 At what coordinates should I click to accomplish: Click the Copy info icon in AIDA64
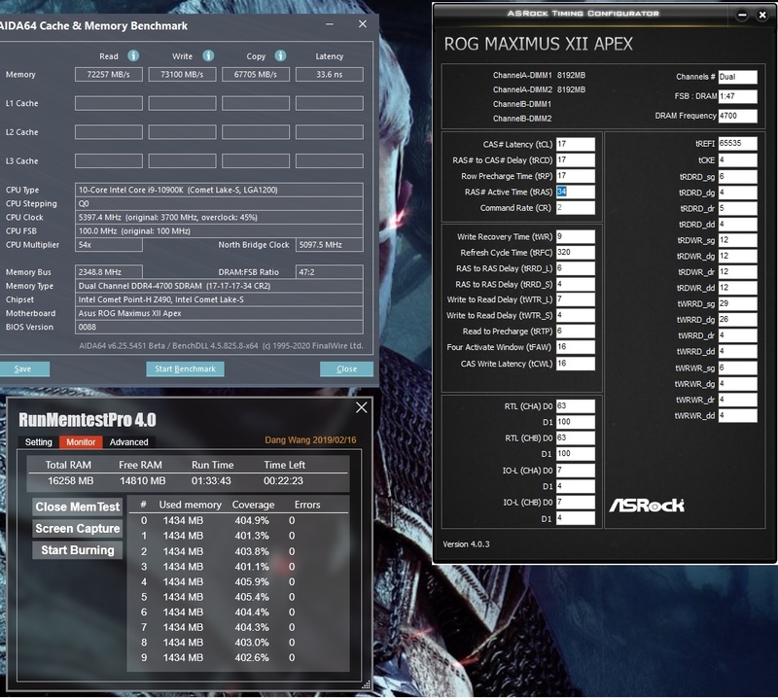click(280, 55)
